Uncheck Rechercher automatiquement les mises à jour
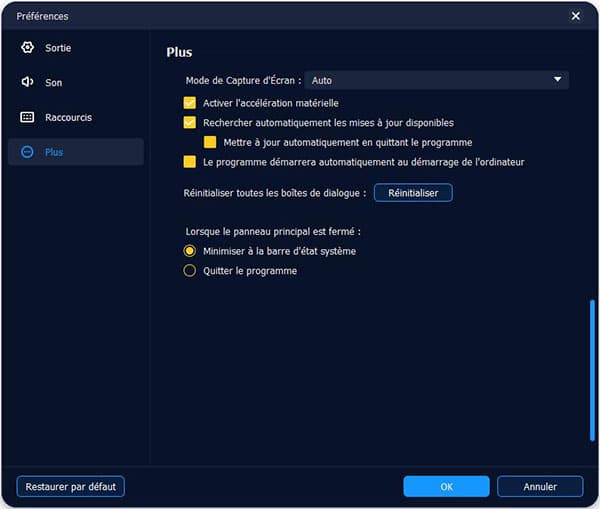Viewport: 600px width, 509px height. (x=190, y=123)
